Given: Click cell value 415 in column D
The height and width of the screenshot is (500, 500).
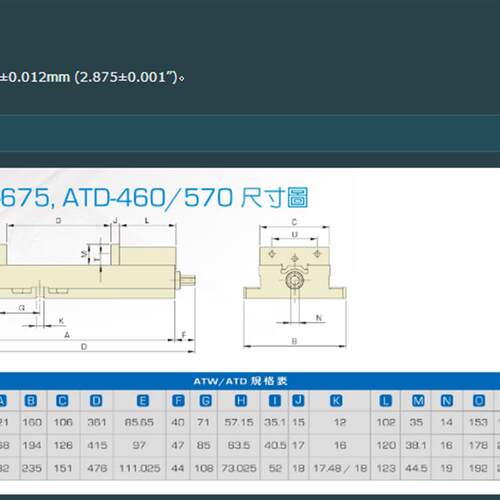Looking at the screenshot, I should (x=97, y=445).
